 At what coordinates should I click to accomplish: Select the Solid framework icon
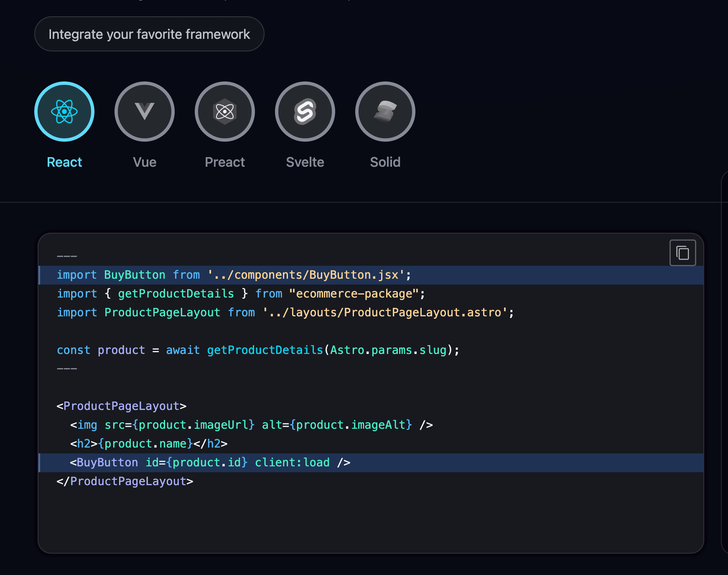[385, 112]
